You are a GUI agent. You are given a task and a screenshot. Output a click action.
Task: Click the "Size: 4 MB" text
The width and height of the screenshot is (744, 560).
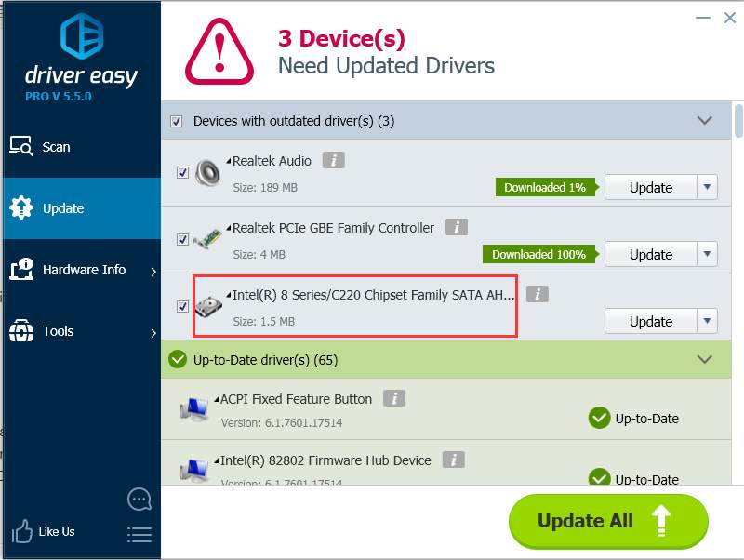pyautogui.click(x=259, y=254)
